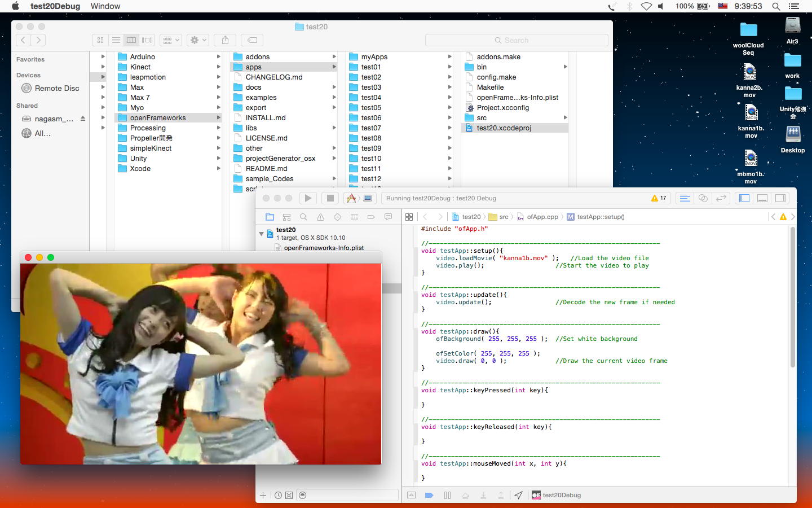Screen dimensions: 812x508
Task: Open the Finder arrange-by dropdown
Action: tap(170, 40)
